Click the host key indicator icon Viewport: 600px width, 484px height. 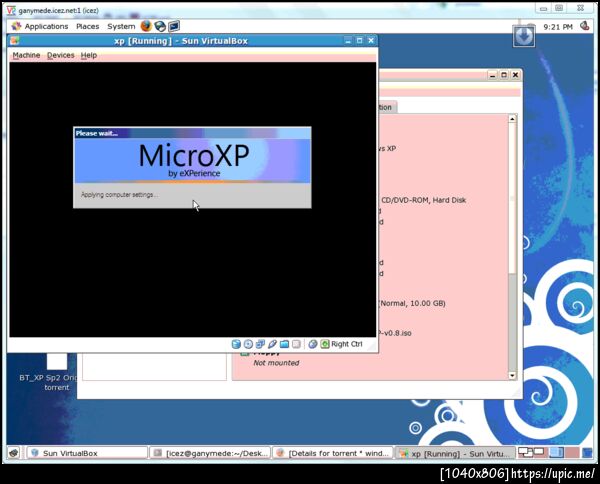click(324, 344)
